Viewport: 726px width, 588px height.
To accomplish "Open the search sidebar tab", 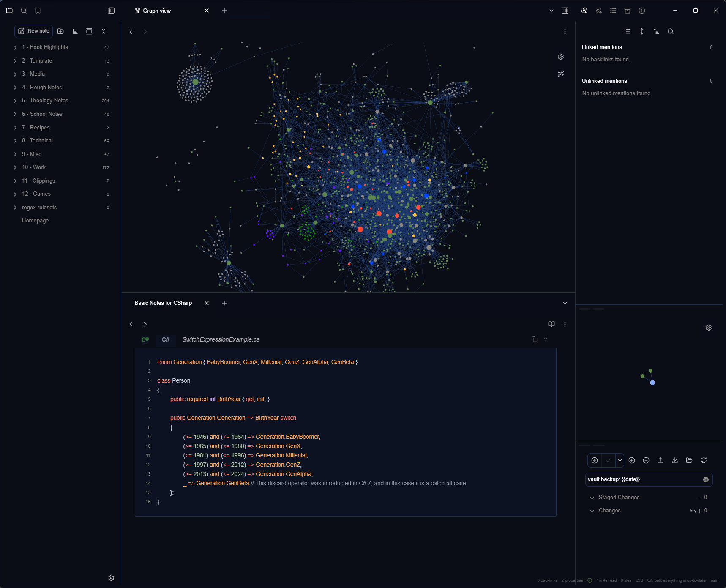I will (24, 11).
